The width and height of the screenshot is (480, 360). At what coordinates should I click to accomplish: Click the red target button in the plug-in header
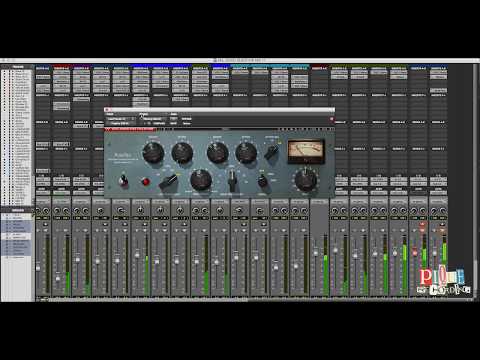point(331,119)
